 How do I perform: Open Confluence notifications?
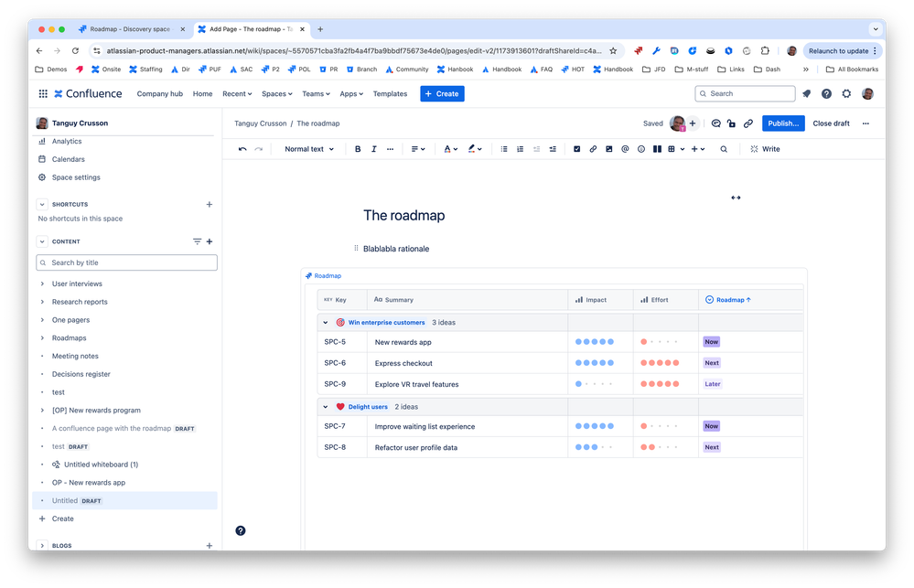tap(807, 94)
